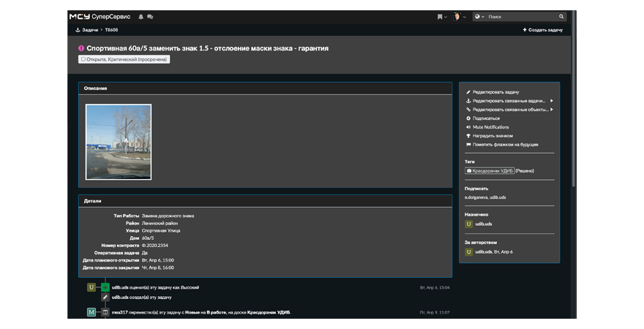The width and height of the screenshot is (644, 329).
Task: Toggle the Открыта, Критический status checkbox
Action: (x=83, y=59)
